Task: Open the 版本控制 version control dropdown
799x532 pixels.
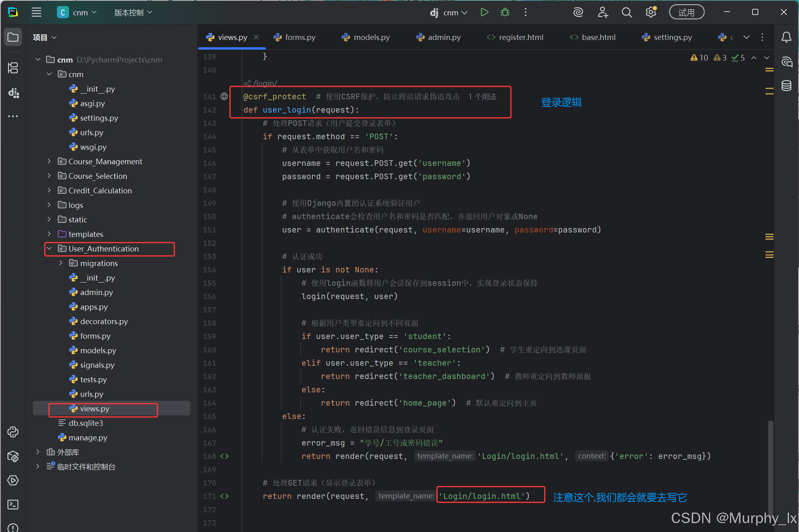Action: point(133,13)
